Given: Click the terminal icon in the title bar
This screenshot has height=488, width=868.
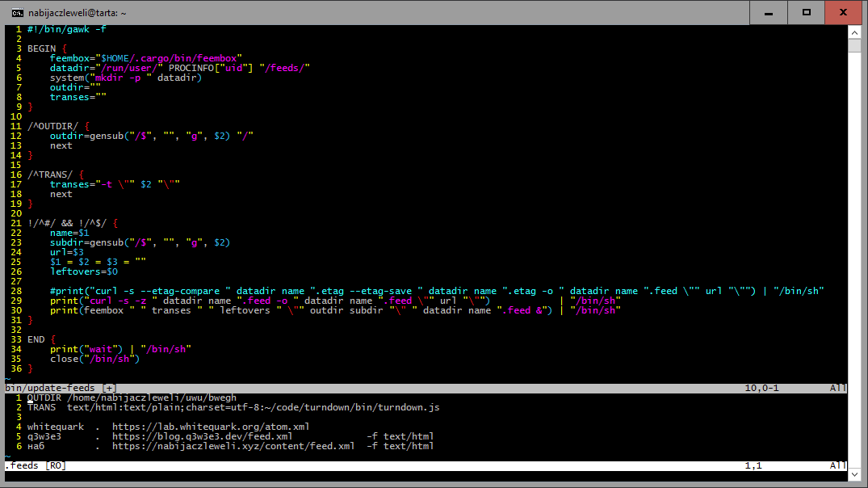Looking at the screenshot, I should click(x=17, y=13).
